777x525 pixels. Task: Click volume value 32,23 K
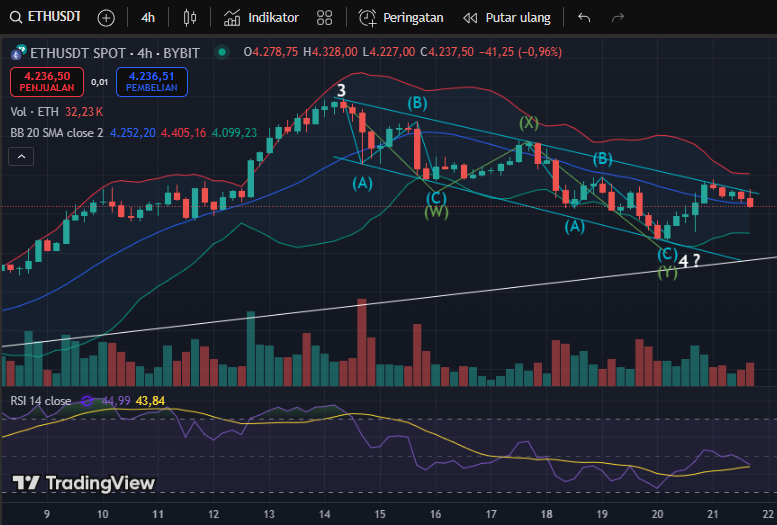pyautogui.click(x=84, y=112)
